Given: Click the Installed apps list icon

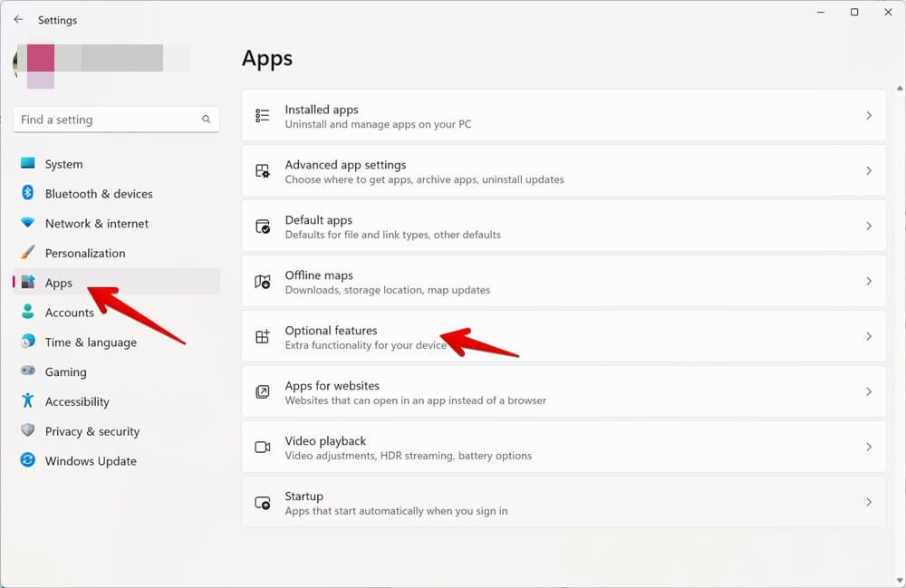Looking at the screenshot, I should point(263,116).
